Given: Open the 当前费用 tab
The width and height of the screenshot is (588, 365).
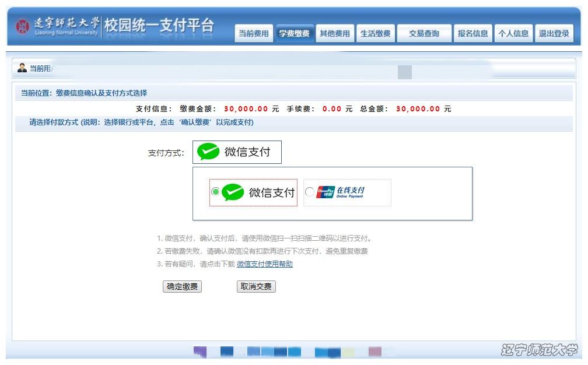Looking at the screenshot, I should (253, 34).
